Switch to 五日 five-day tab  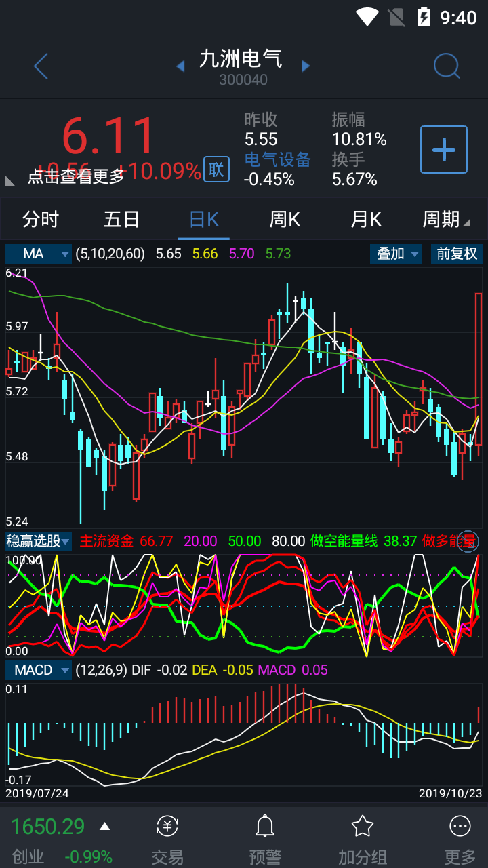coord(122,219)
